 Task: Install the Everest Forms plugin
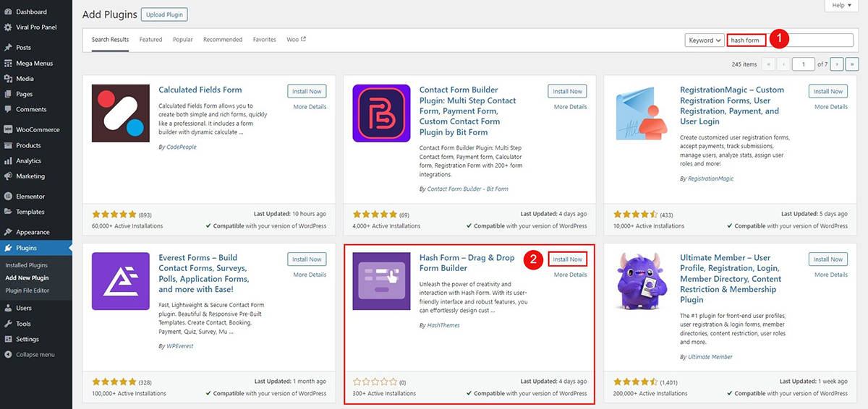click(x=307, y=259)
